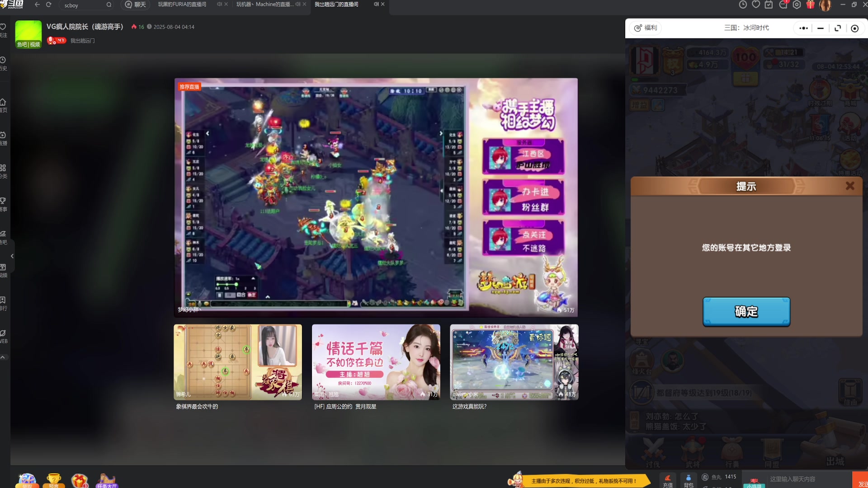Open the user avatar profile
The height and width of the screenshot is (488, 868).
coord(826,5)
